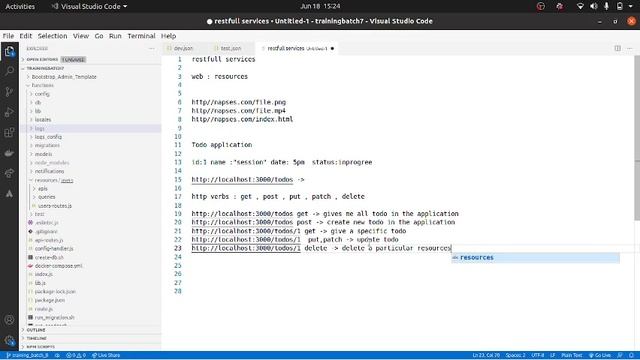
Task: Click the volume icon in the top bar
Action: 593,6
